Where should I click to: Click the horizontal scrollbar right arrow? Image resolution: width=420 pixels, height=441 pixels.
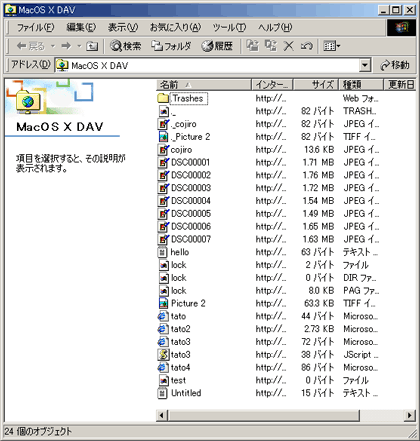tap(410, 415)
